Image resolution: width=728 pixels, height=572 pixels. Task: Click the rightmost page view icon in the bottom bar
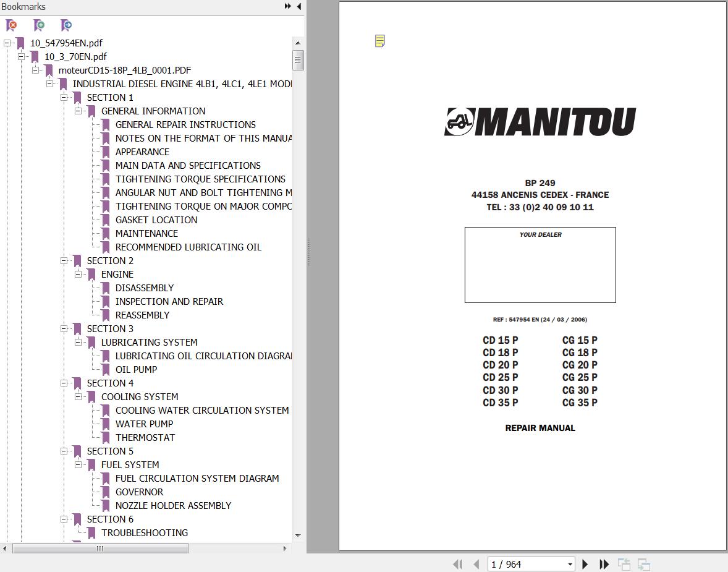pos(643,564)
